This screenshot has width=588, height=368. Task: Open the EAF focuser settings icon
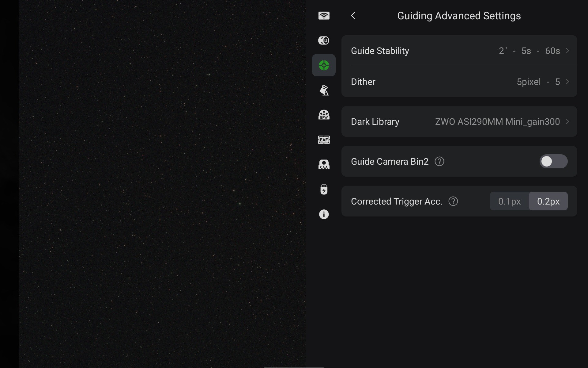pos(324,140)
